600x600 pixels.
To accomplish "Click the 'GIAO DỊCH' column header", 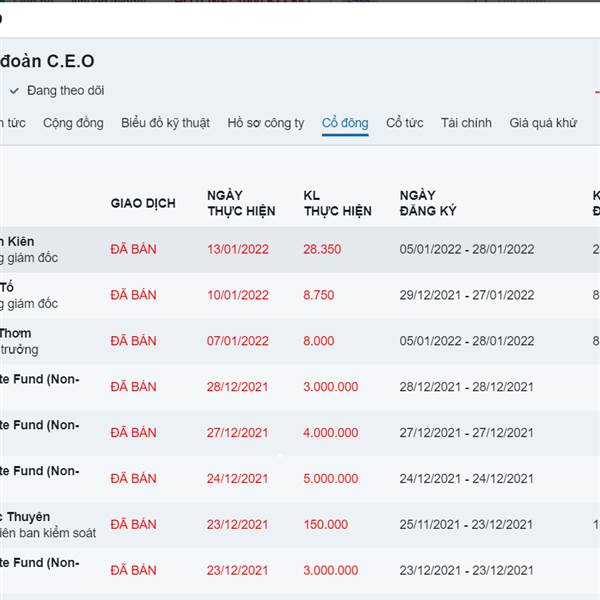I will pos(143,203).
